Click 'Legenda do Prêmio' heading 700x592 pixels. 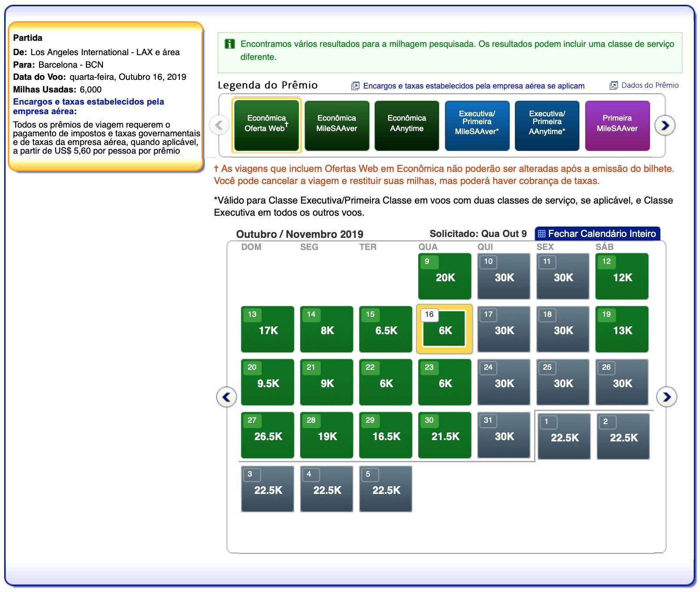(267, 85)
